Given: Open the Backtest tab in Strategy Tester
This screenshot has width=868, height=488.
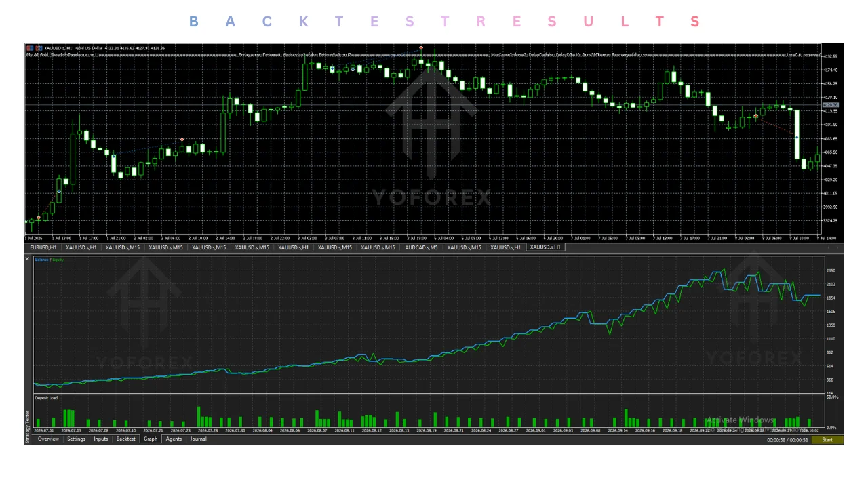Looking at the screenshot, I should tap(125, 439).
